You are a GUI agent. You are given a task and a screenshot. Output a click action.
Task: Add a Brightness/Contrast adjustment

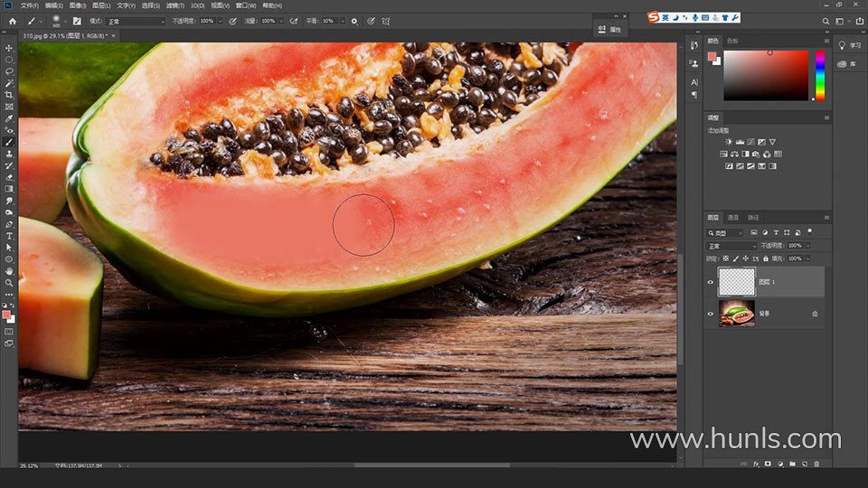coord(729,142)
